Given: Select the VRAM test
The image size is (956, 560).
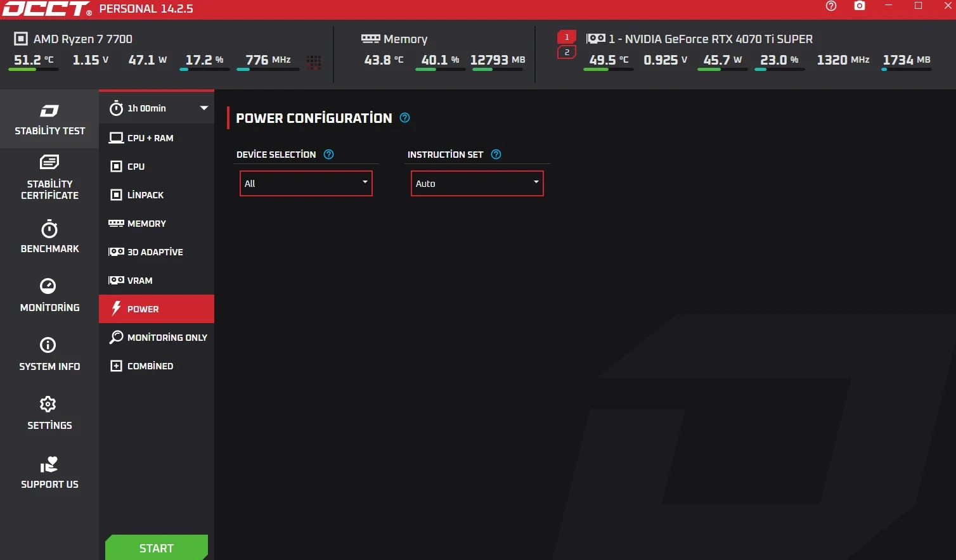Looking at the screenshot, I should tap(157, 281).
